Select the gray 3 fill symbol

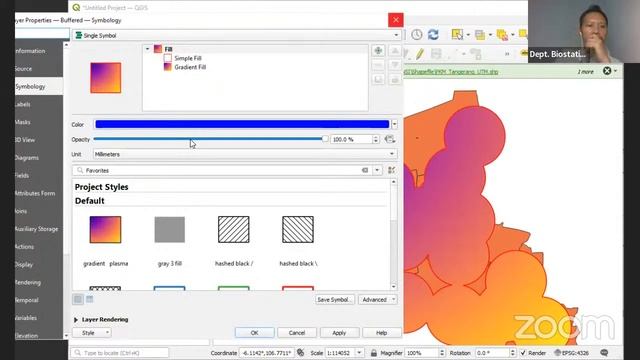169,241
